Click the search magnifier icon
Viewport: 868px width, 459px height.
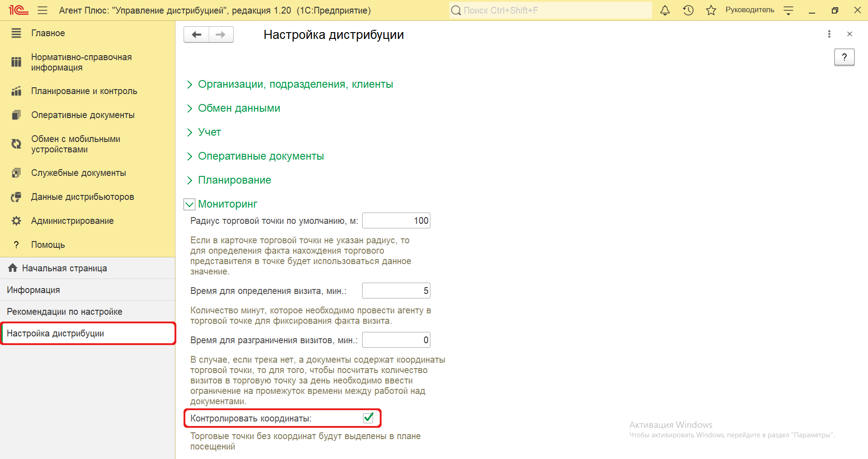pyautogui.click(x=456, y=10)
